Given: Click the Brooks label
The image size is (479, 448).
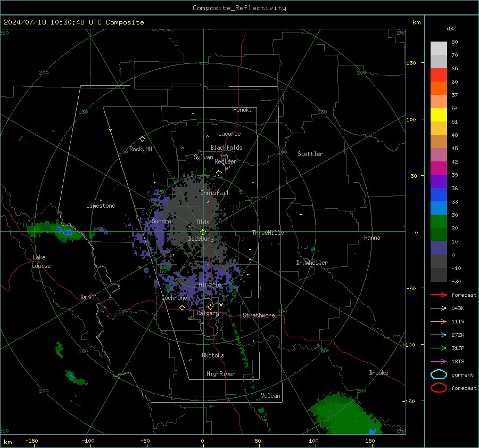Looking at the screenshot, I should coord(378,373).
